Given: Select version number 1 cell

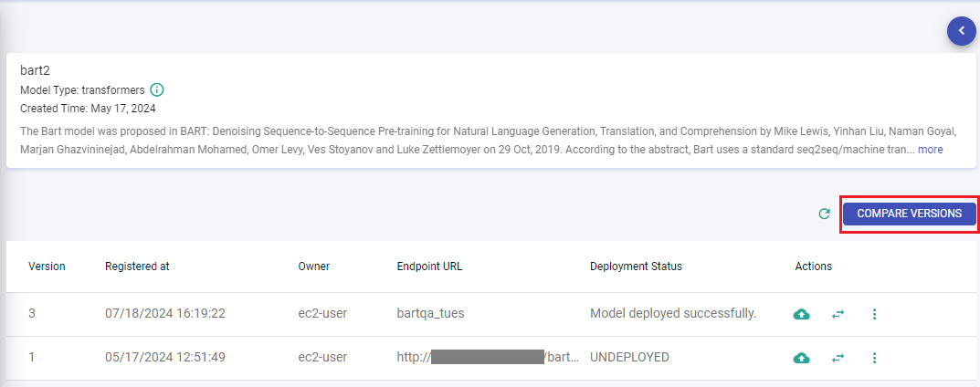Looking at the screenshot, I should [x=31, y=357].
